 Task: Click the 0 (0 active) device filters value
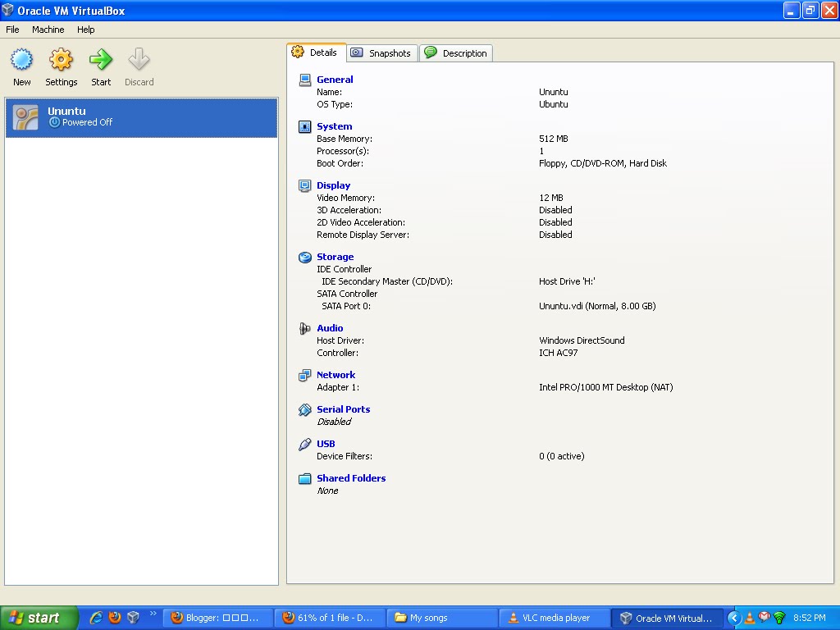(561, 456)
